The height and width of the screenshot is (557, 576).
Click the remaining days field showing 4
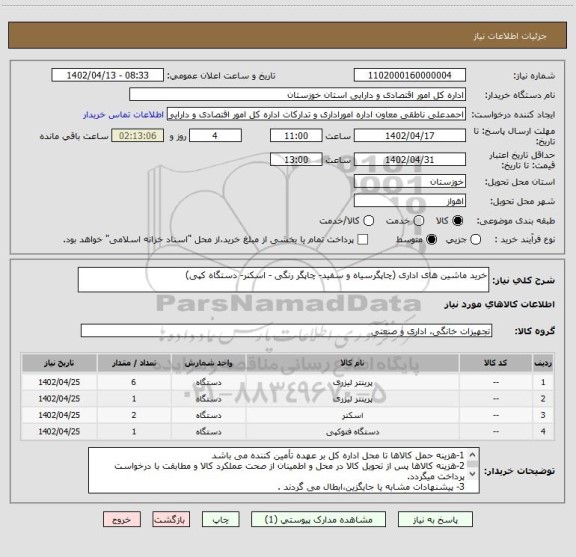click(x=215, y=136)
